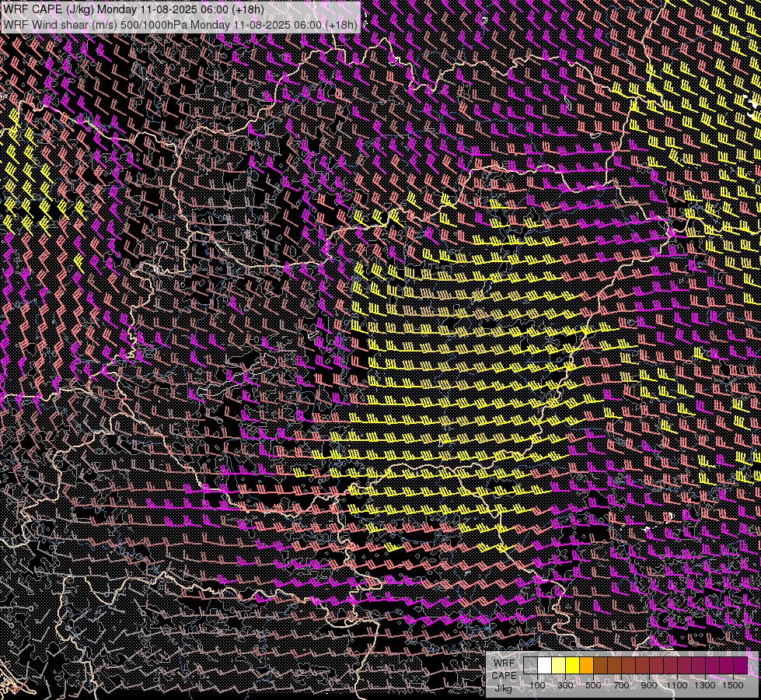Select the bright yellow CAPE legend swatch
Image resolution: width=761 pixels, height=700 pixels.
coord(573,666)
